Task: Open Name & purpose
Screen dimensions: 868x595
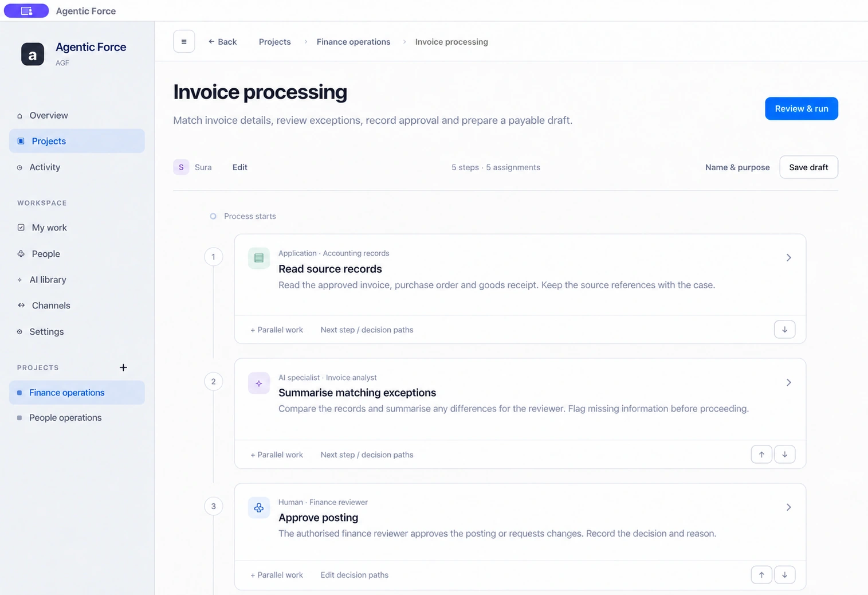Action: (x=737, y=167)
